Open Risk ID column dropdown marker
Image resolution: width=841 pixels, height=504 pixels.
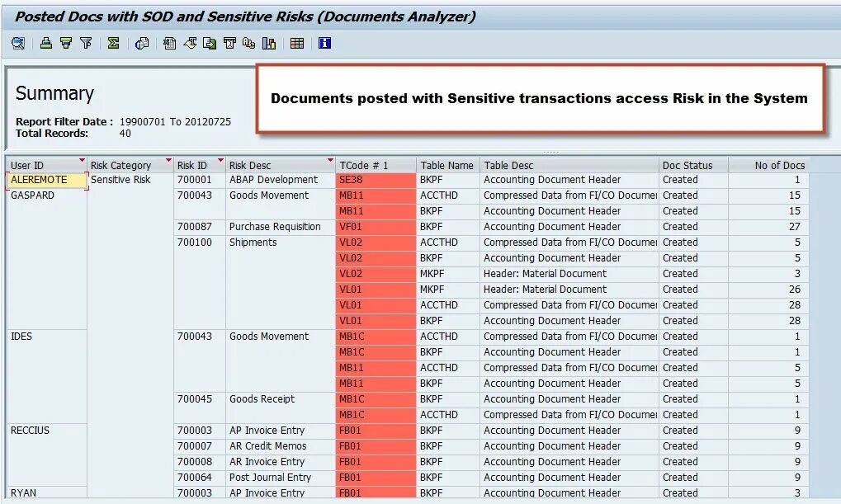pos(220,160)
